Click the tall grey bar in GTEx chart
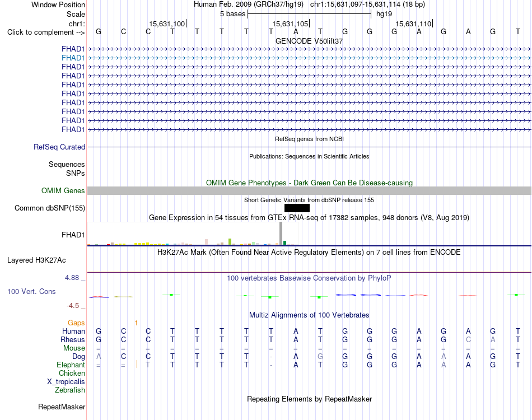532x420 pixels. [x=281, y=234]
